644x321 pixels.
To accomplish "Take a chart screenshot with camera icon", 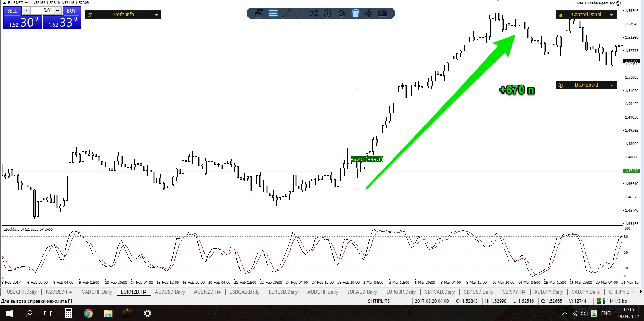I will pos(383,13).
